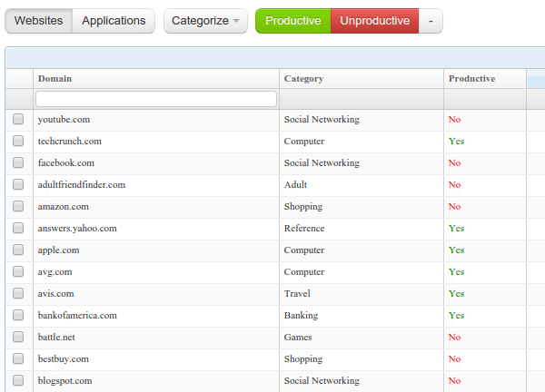This screenshot has height=392, width=545.
Task: Click No value in youtube.com row
Action: [x=454, y=120]
